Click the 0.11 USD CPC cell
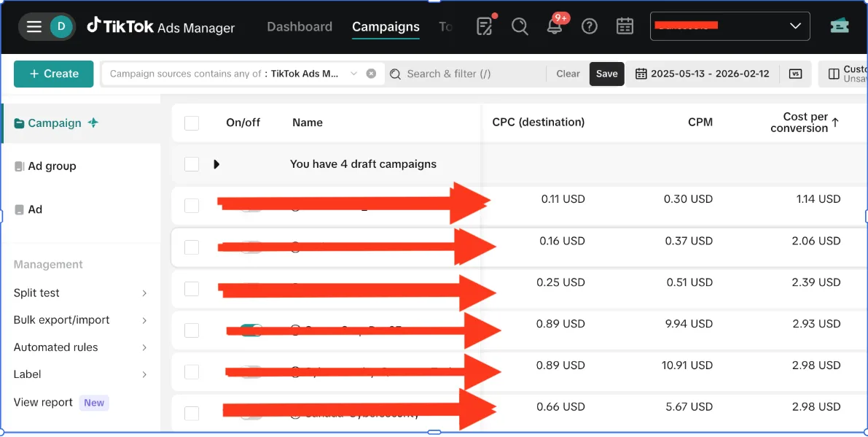Viewport: 868px width, 437px height. click(563, 199)
